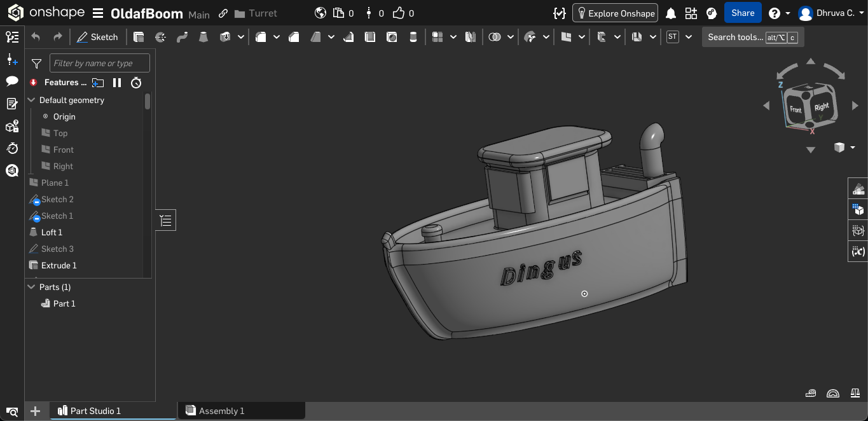Select the Sweep tool
This screenshot has height=421, width=868.
click(182, 37)
